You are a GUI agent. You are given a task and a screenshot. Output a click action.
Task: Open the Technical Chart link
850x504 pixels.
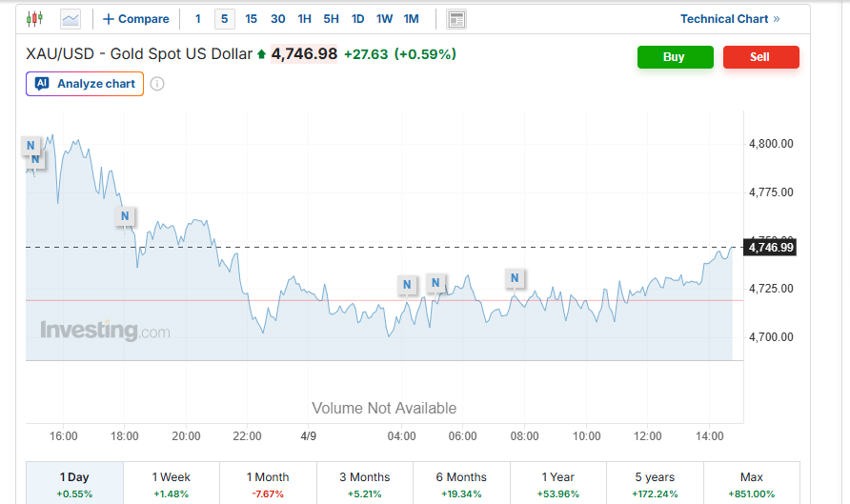pos(729,19)
